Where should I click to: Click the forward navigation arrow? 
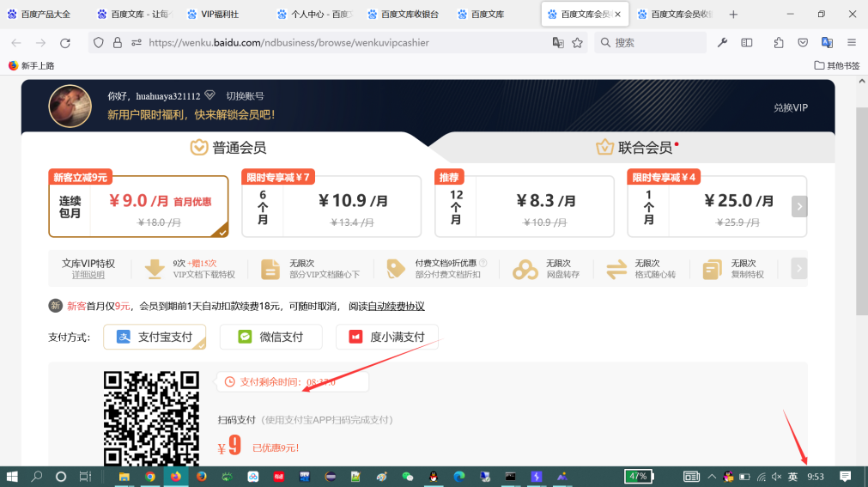pyautogui.click(x=40, y=43)
